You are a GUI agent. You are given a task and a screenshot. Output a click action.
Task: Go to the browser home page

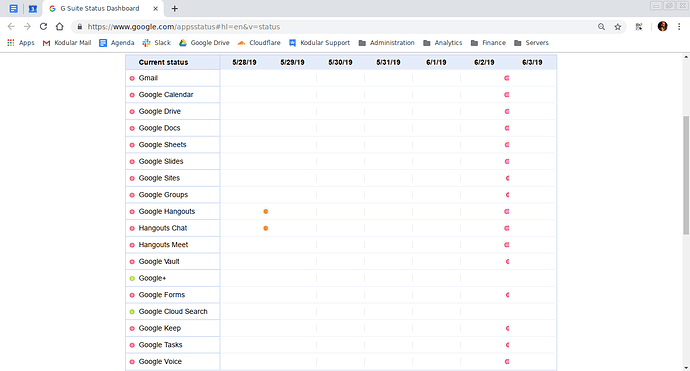pos(59,26)
